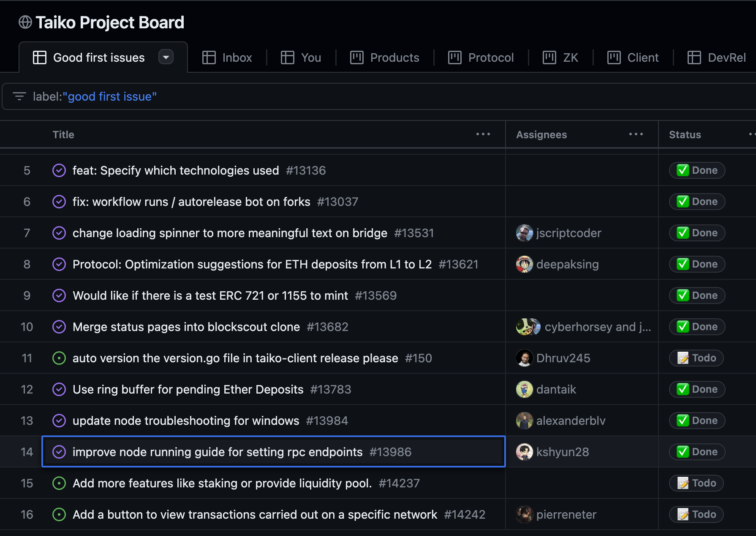
Task: Click the globe icon beside Taiko Project Board
Action: pyautogui.click(x=25, y=22)
